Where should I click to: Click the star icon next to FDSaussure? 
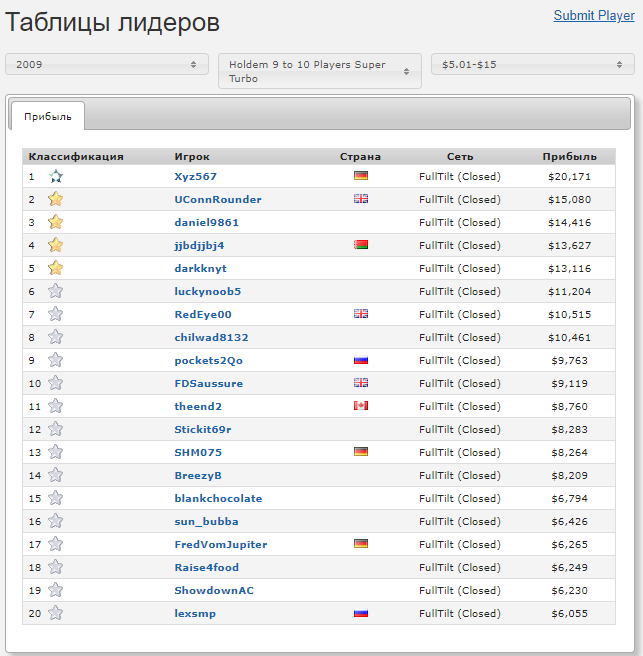(56, 383)
